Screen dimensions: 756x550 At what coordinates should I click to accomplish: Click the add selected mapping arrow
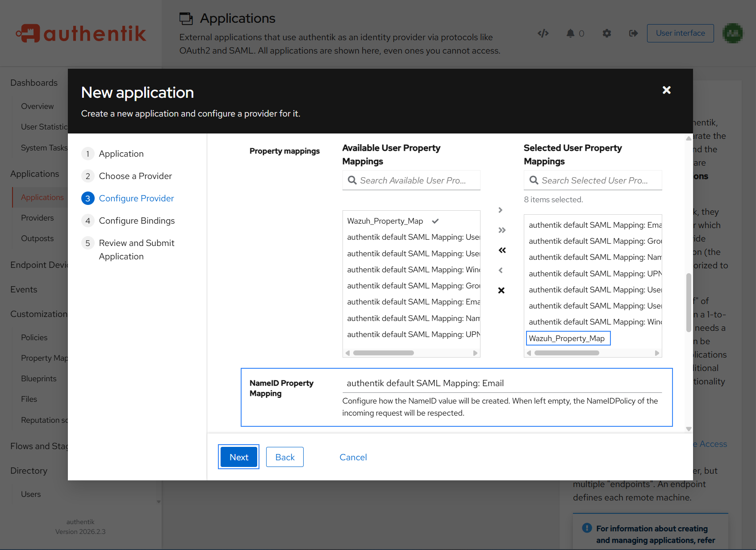[x=501, y=210]
